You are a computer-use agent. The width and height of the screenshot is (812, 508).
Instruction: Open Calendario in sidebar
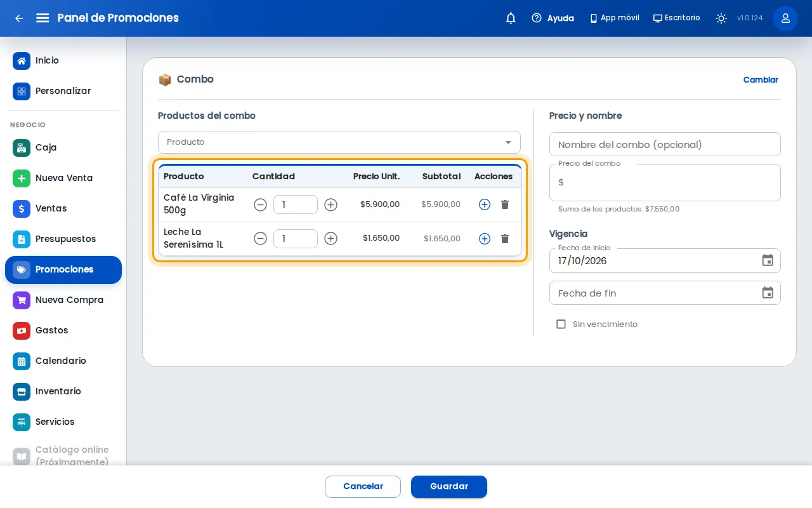(63, 361)
